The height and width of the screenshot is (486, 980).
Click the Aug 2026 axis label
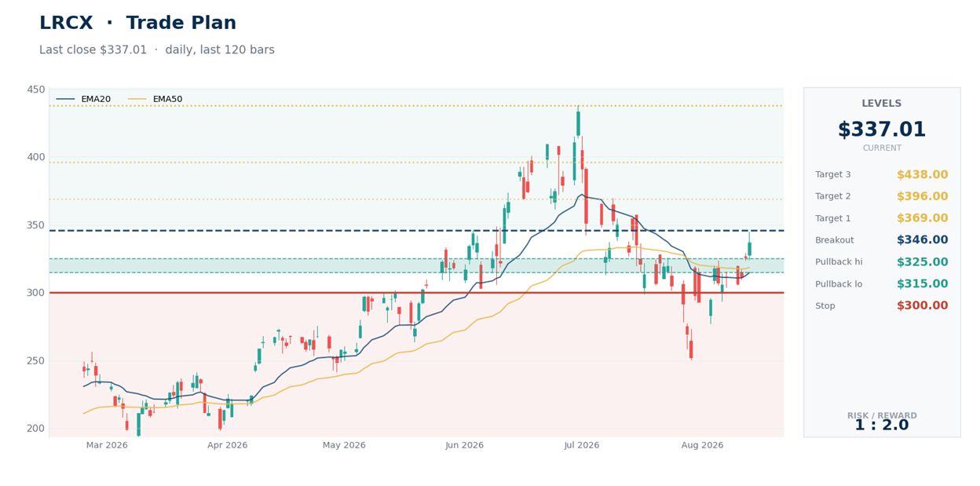(702, 445)
